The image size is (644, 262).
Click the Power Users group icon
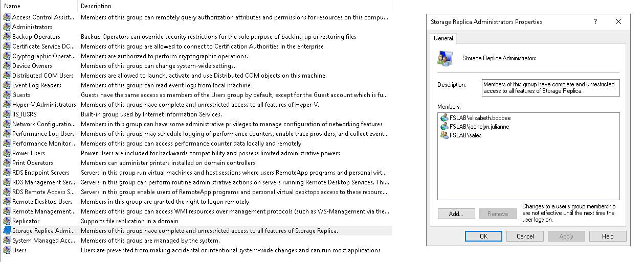(x=7, y=153)
